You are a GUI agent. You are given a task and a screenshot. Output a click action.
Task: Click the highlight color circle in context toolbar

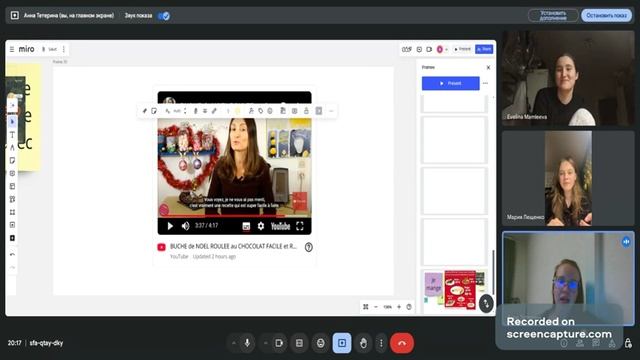[238, 111]
